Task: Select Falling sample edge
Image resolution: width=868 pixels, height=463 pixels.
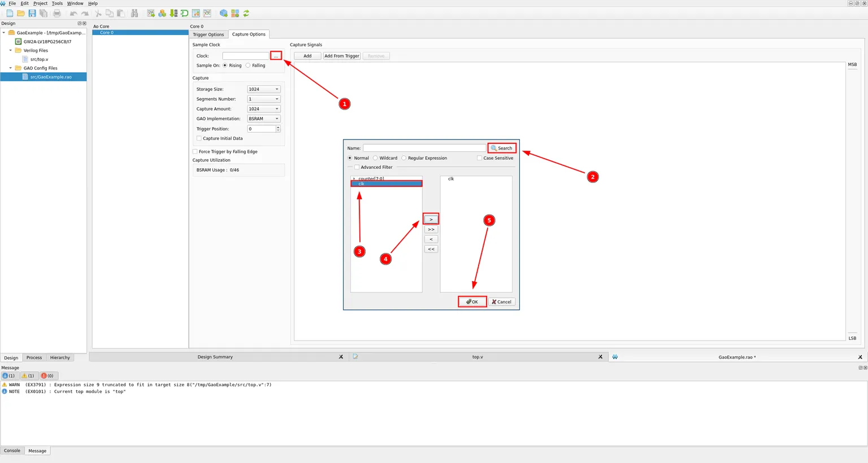Action: pyautogui.click(x=248, y=65)
